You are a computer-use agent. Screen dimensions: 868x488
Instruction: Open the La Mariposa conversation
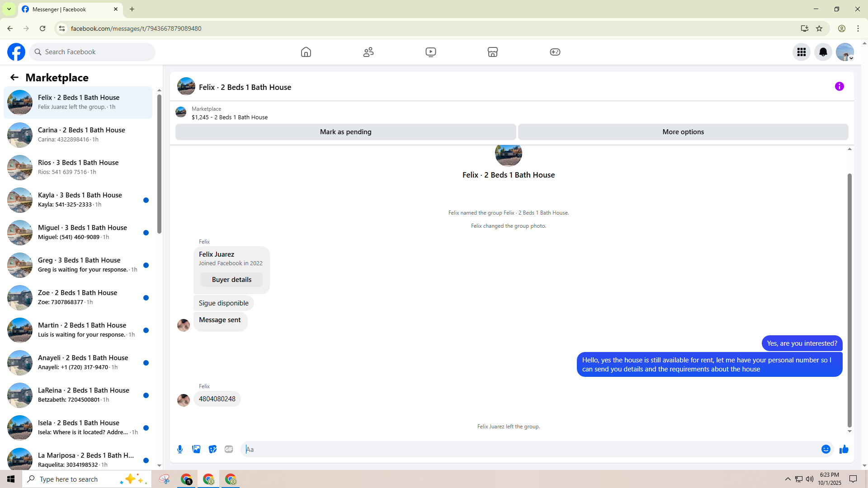[78, 457]
